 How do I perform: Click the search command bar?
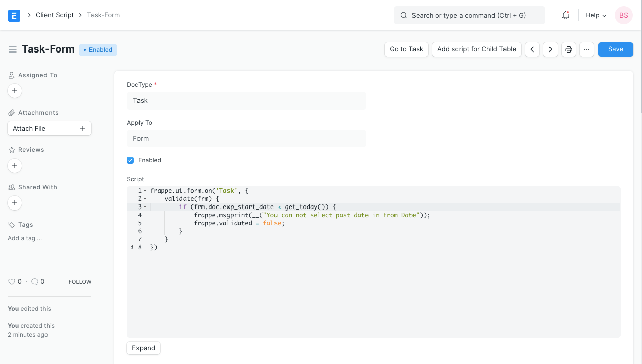point(469,15)
